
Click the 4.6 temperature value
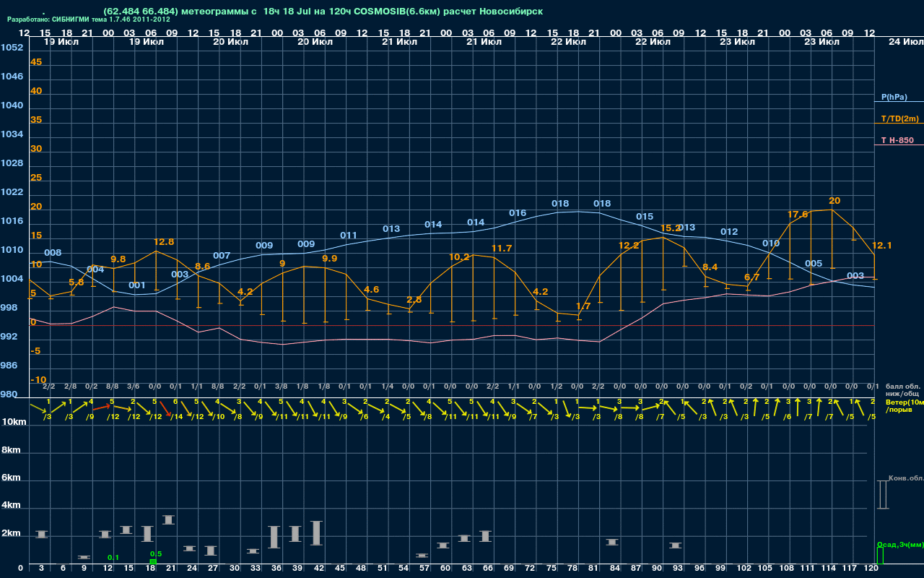point(371,289)
